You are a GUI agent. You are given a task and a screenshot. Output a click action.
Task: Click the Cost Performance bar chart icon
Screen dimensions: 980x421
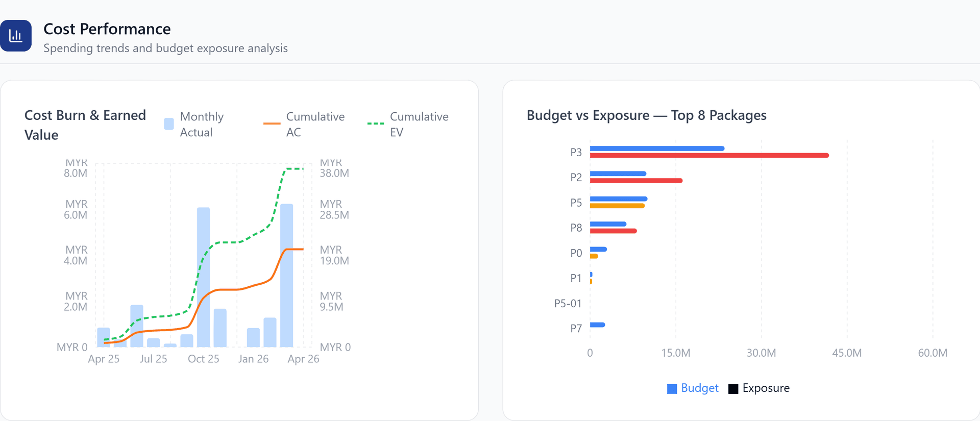coord(16,36)
